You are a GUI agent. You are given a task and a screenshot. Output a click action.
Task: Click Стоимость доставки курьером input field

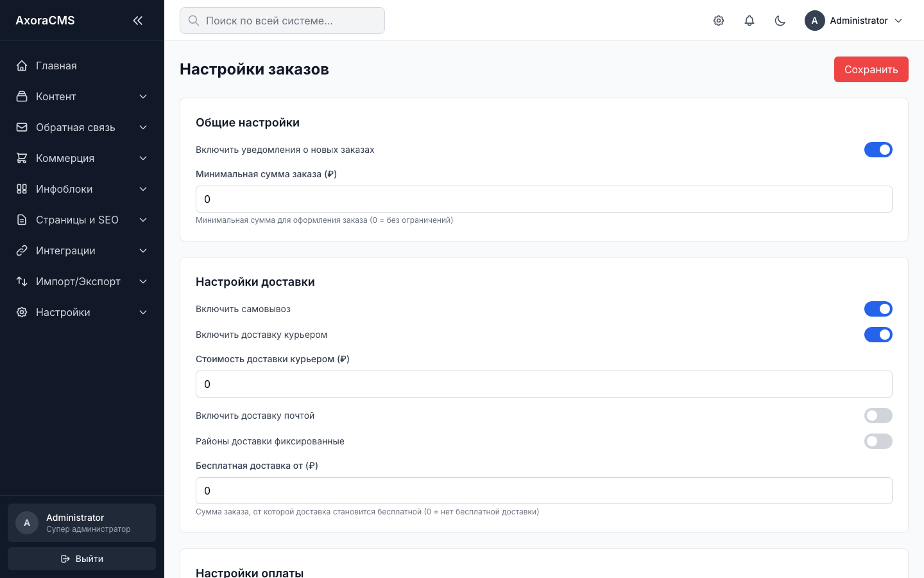click(544, 384)
